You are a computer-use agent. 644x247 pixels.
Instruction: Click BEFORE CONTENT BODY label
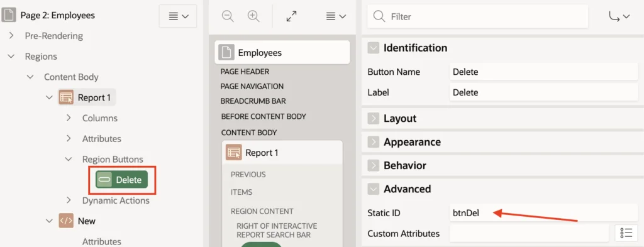click(264, 116)
